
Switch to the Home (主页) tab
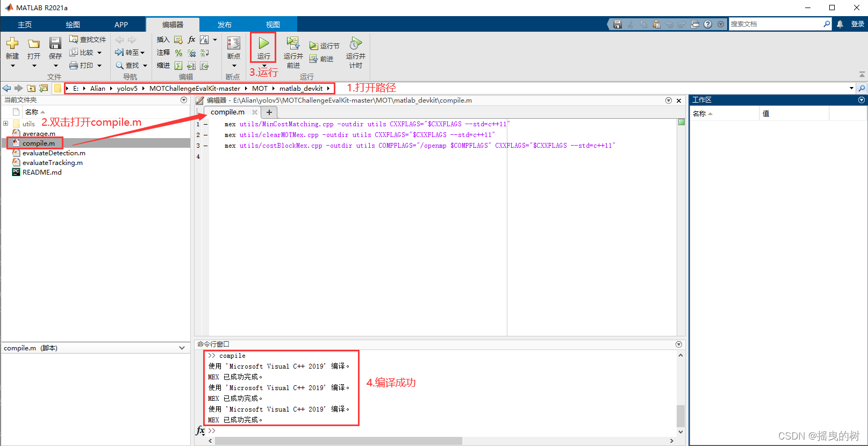click(25, 25)
